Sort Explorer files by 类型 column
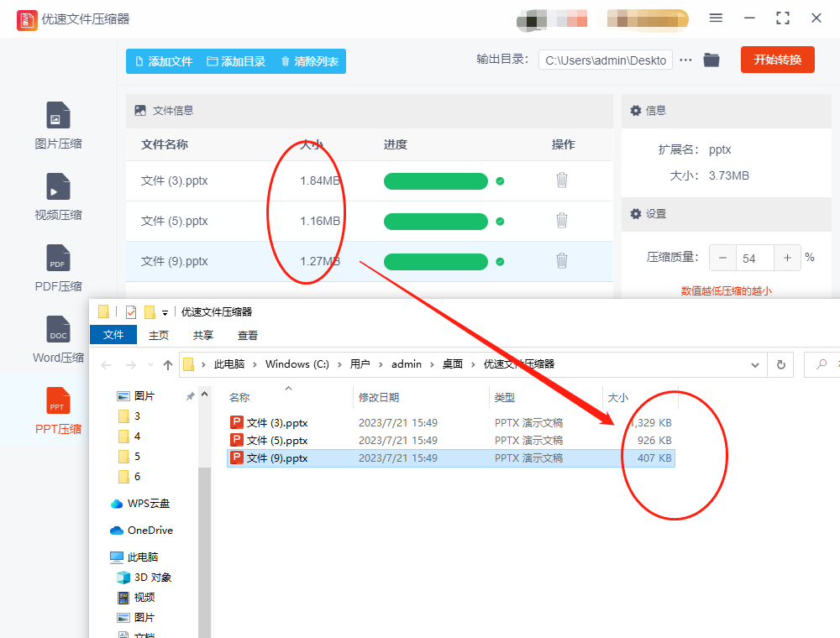The height and width of the screenshot is (638, 840). [x=545, y=397]
